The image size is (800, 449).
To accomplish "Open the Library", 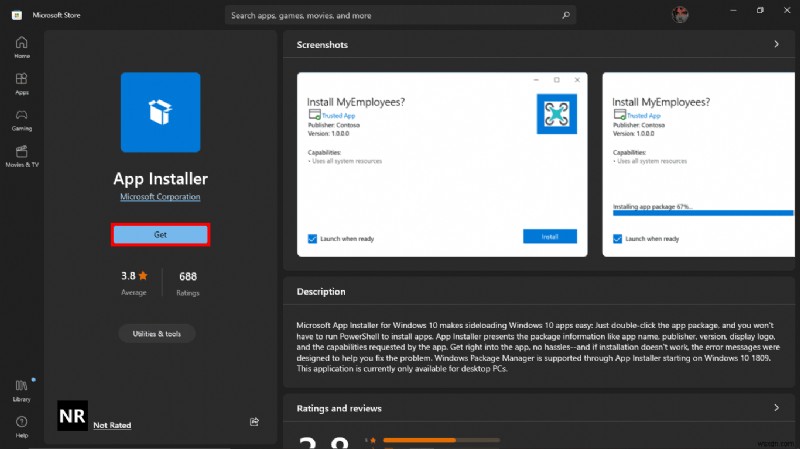I will [21, 391].
